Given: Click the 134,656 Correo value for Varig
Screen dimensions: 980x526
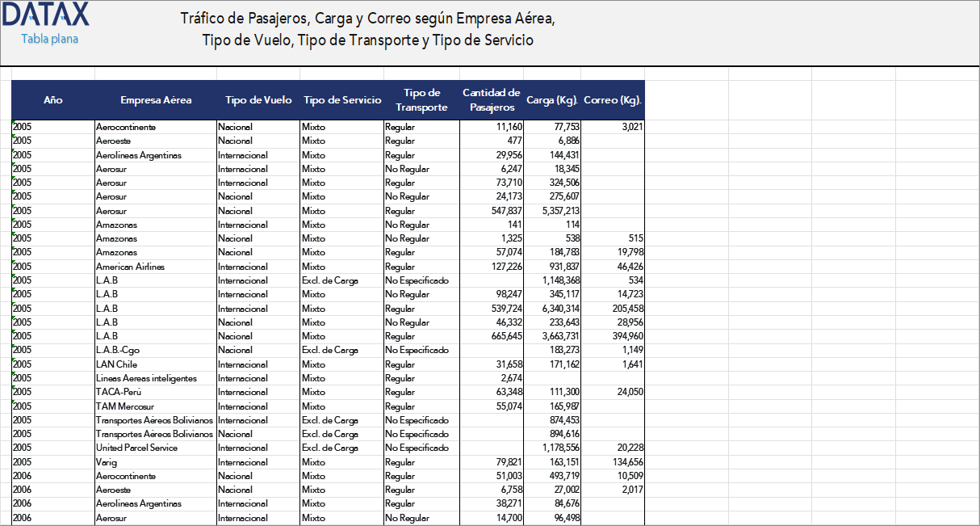Looking at the screenshot, I should pyautogui.click(x=627, y=462).
